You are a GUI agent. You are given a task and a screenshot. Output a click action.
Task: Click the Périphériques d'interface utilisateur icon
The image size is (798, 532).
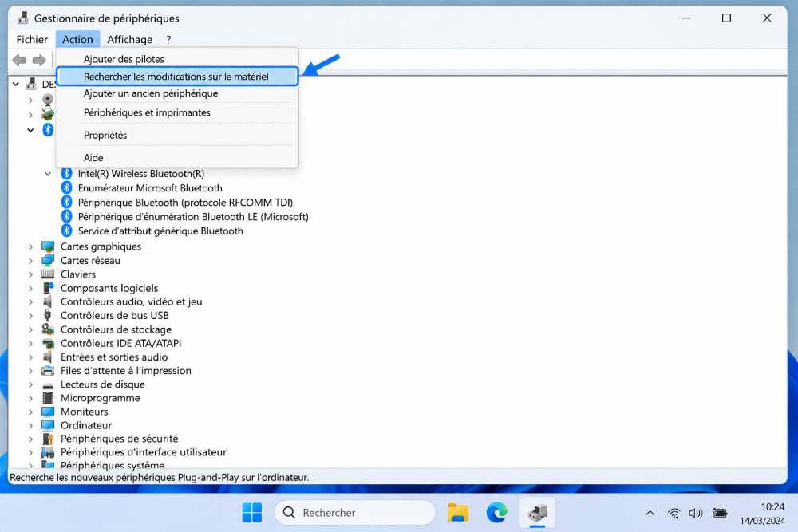point(48,452)
